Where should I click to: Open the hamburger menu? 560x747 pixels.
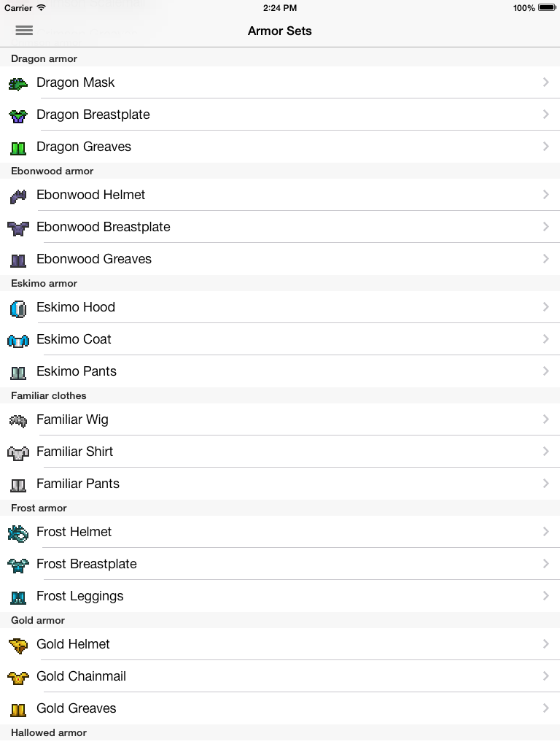pos(24,31)
